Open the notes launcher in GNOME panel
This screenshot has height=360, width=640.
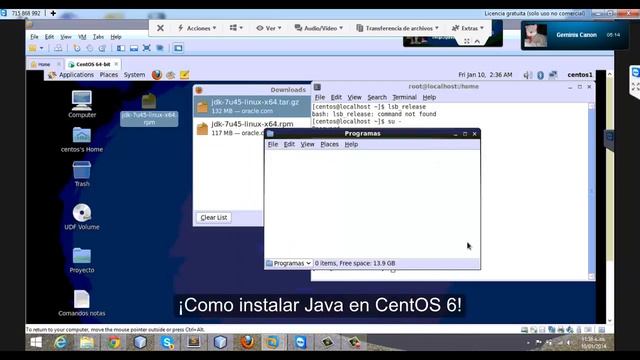pos(184,75)
